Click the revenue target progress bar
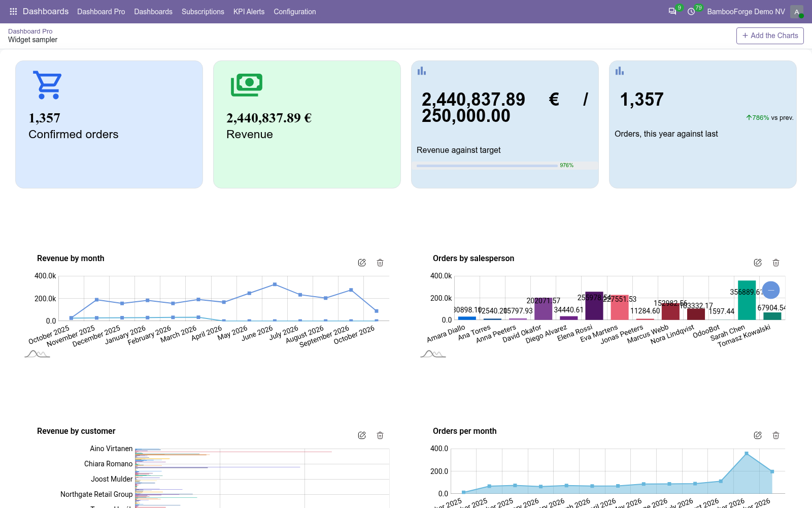Screen dimensions: 812x508 click(x=487, y=166)
